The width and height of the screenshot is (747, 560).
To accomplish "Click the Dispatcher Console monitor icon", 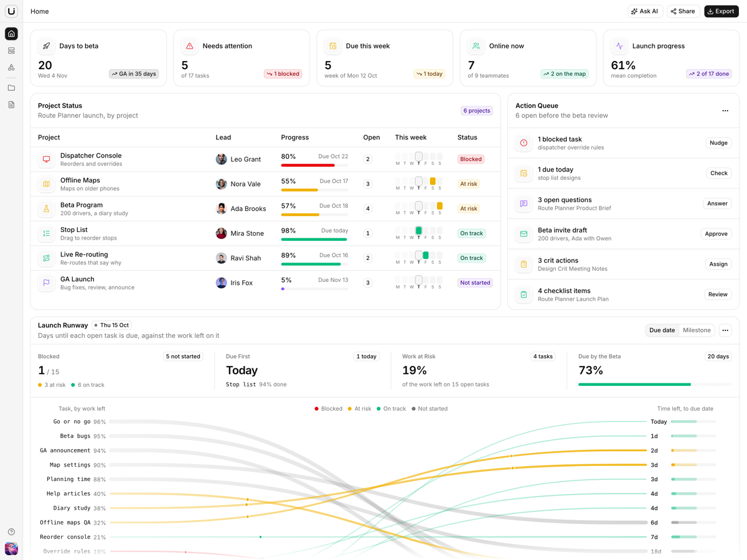I will [46, 159].
